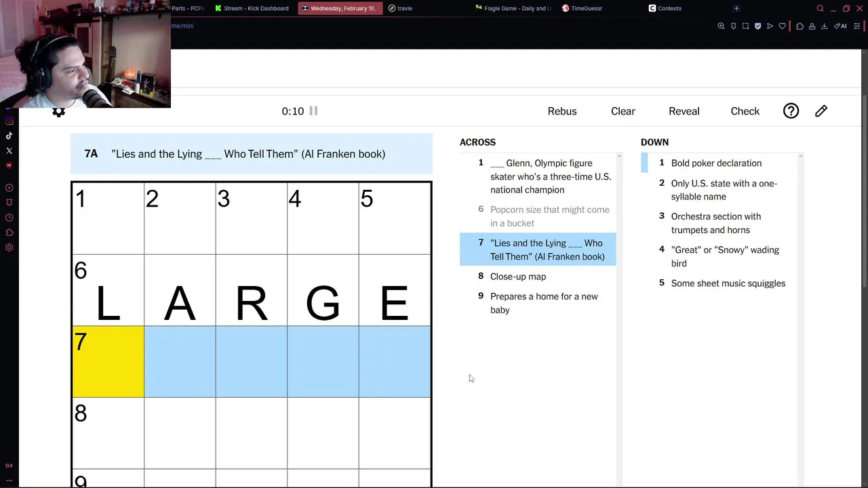Viewport: 868px width, 488px height.
Task: Click the Rebus button
Action: coord(562,111)
